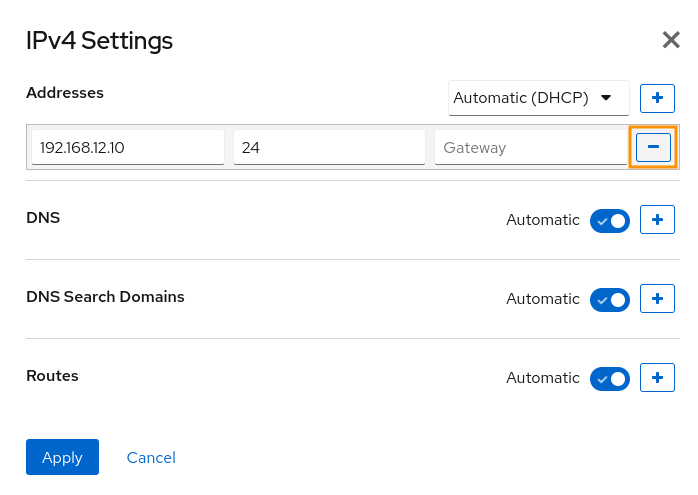Screen dimensions: 698x495
Task: Click the IPv4 Settings dialog title
Action: click(99, 41)
